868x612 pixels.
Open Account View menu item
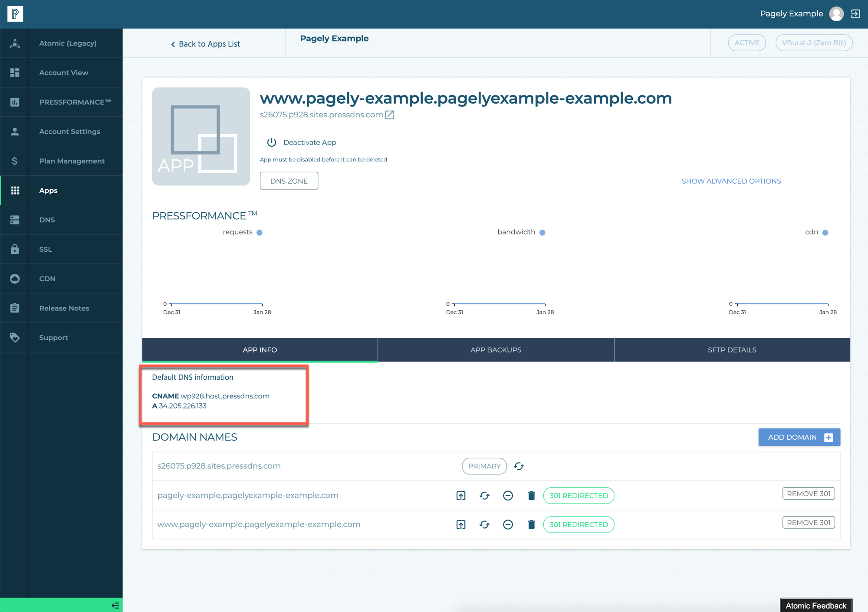[x=64, y=72]
